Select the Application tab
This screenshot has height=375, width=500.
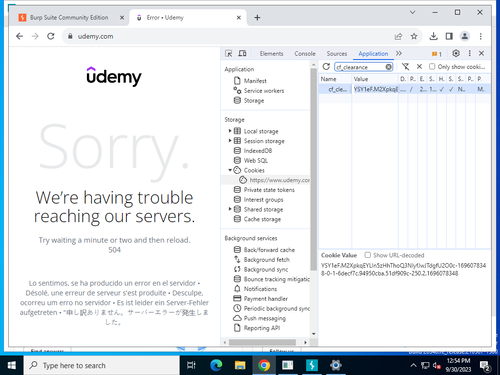point(373,54)
